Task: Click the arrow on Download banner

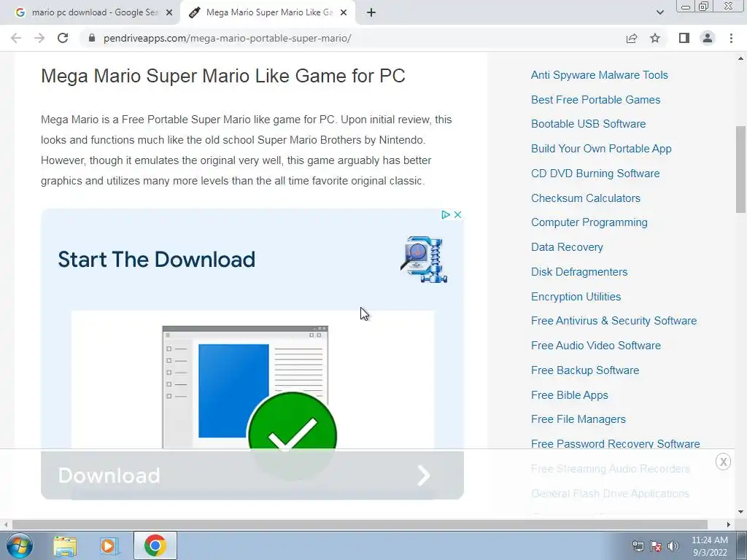Action: [x=424, y=475]
